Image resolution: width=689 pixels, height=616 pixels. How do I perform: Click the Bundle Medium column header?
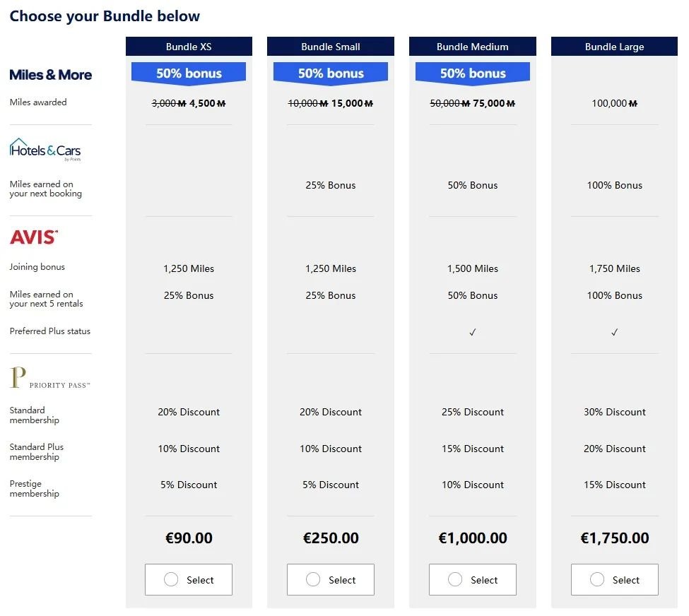tap(472, 47)
